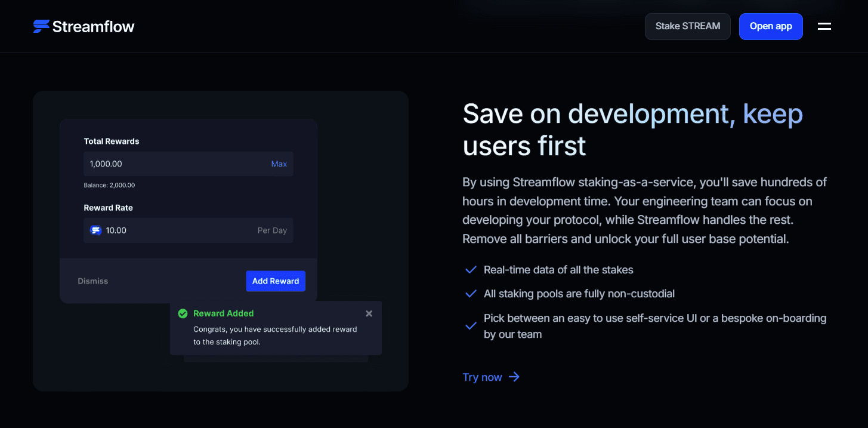Viewport: 868px width, 428px height.
Task: Click the arrow icon beside Try now
Action: (x=514, y=377)
